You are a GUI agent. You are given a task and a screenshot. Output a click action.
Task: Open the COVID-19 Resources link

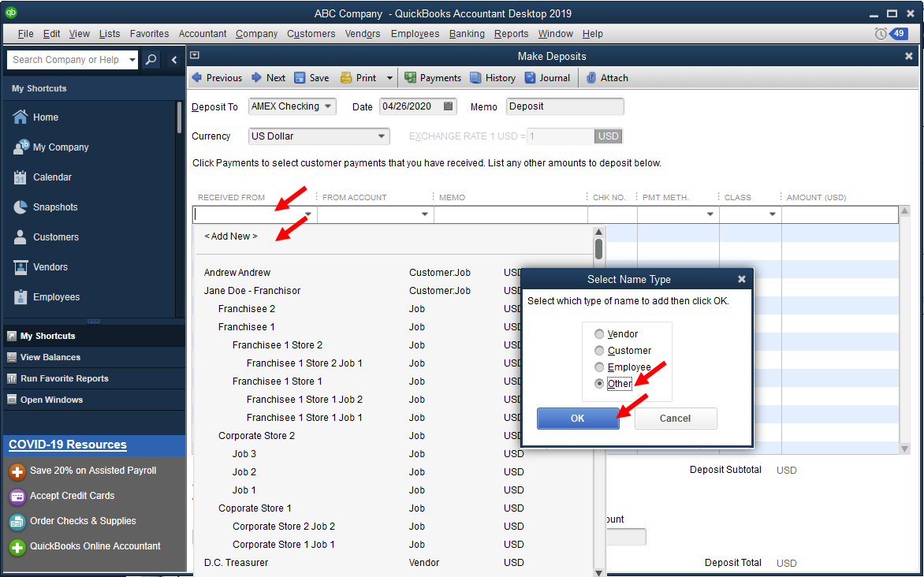[68, 445]
